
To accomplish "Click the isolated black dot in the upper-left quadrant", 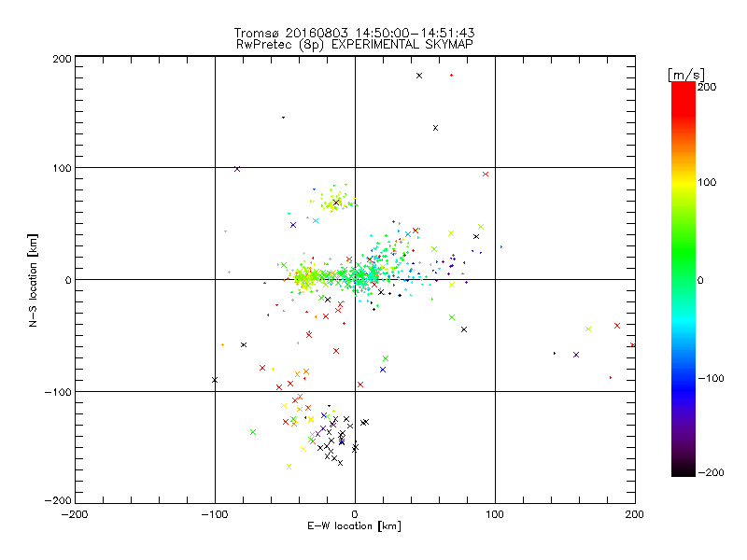I will pos(284,118).
